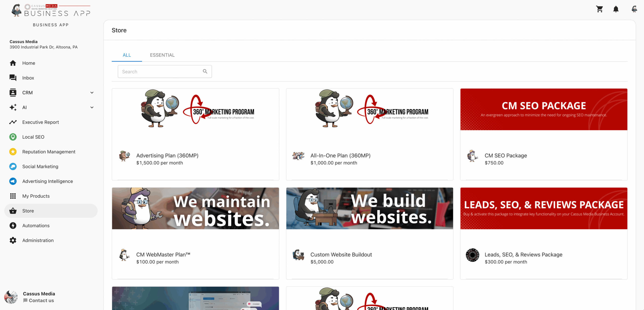Open Advertising Plan (360MP) title
Screen dimensions: 644x310
point(167,156)
